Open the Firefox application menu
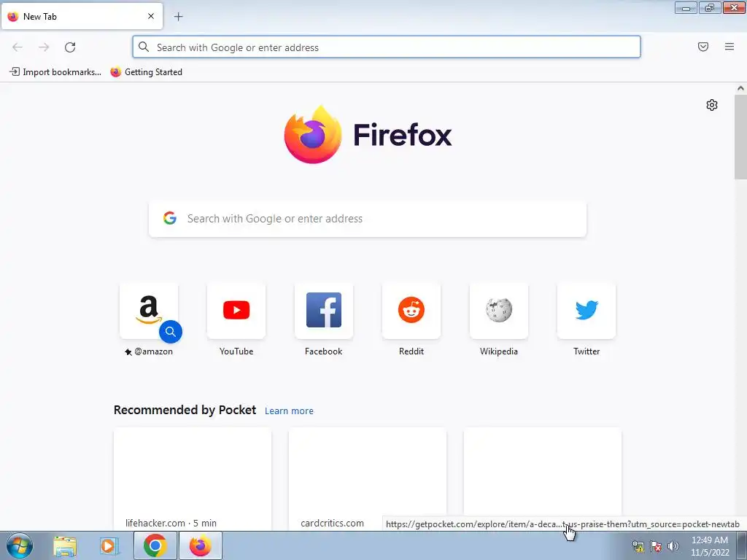747x560 pixels. [x=729, y=47]
